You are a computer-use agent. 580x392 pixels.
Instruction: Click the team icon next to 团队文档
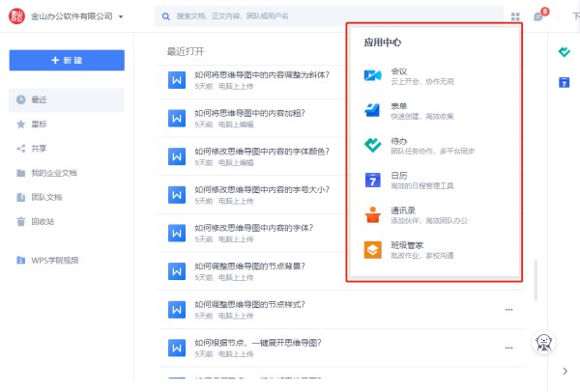tap(21, 197)
